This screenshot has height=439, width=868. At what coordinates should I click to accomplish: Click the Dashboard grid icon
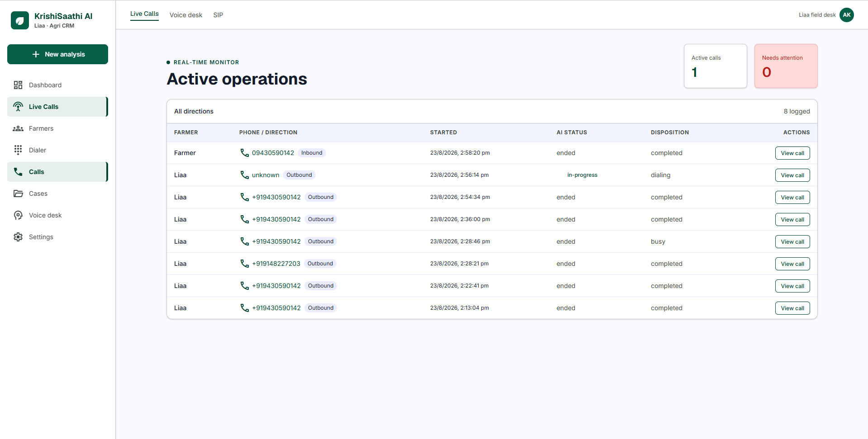18,85
